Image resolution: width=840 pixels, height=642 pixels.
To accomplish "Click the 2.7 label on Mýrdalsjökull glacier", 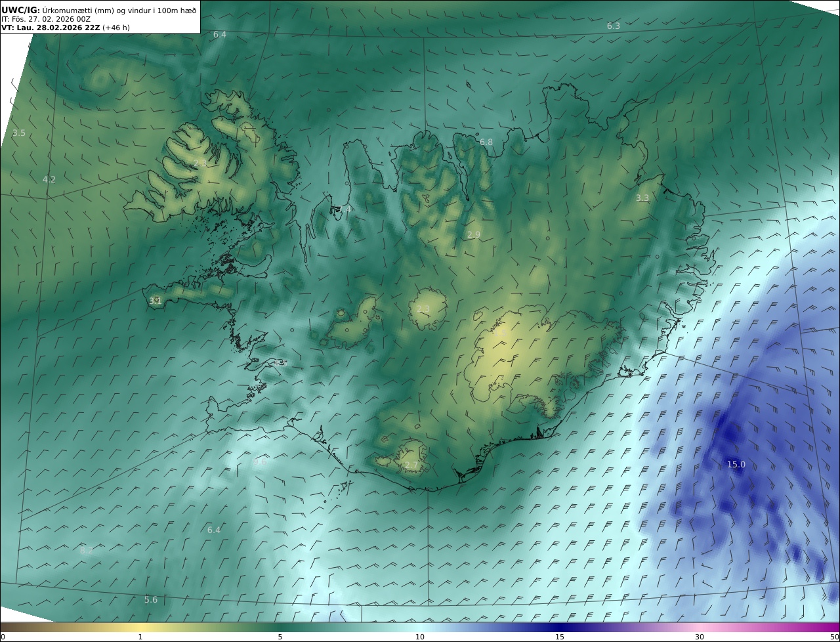I will click(x=410, y=465).
